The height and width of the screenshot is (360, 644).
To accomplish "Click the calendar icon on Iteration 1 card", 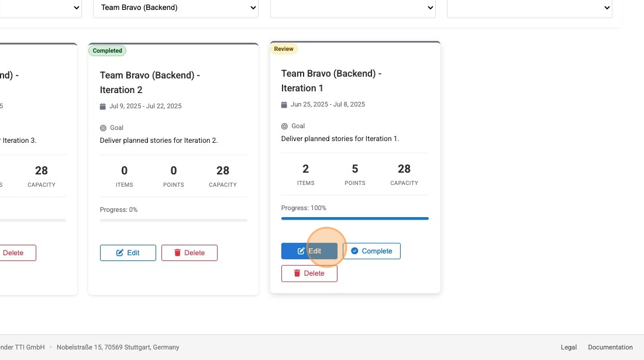I will pos(284,104).
